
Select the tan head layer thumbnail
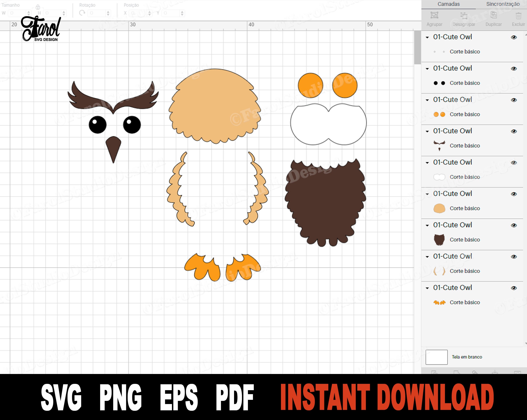pos(439,209)
